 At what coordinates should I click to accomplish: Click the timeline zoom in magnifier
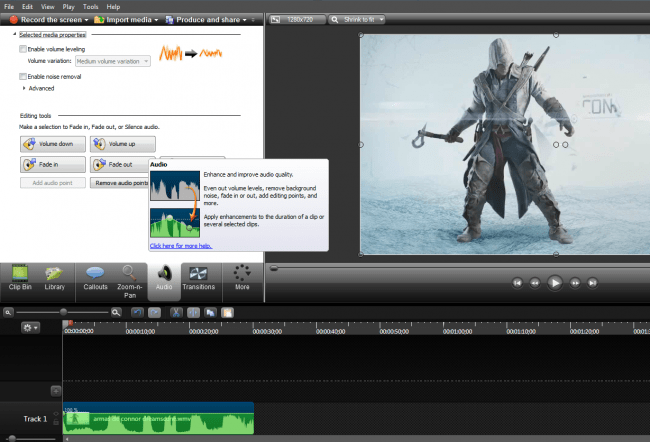116,313
